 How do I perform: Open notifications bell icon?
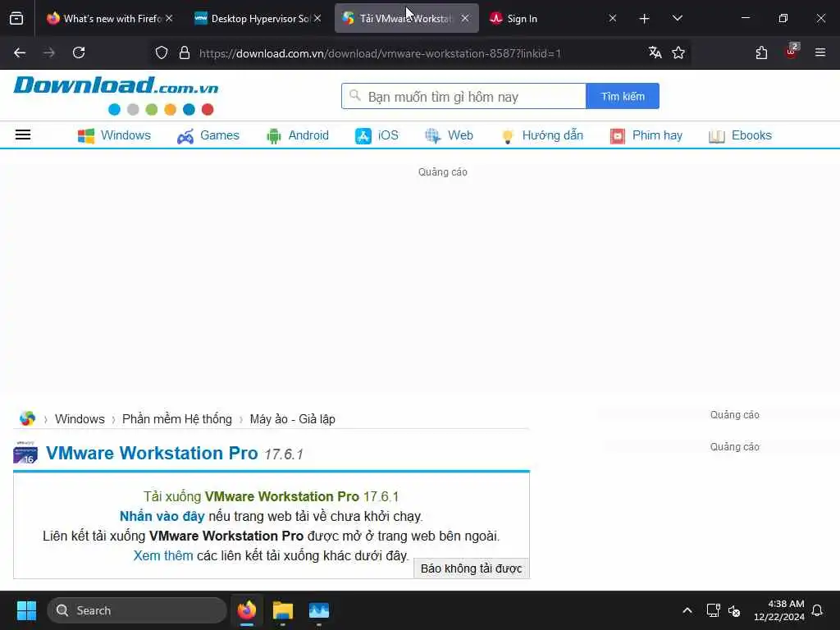point(817,610)
